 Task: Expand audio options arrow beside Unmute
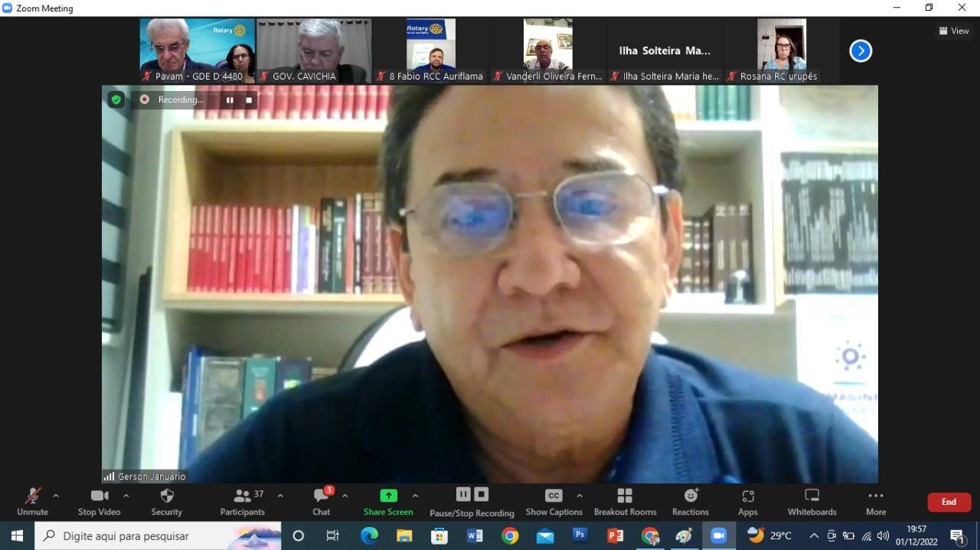[x=56, y=496]
